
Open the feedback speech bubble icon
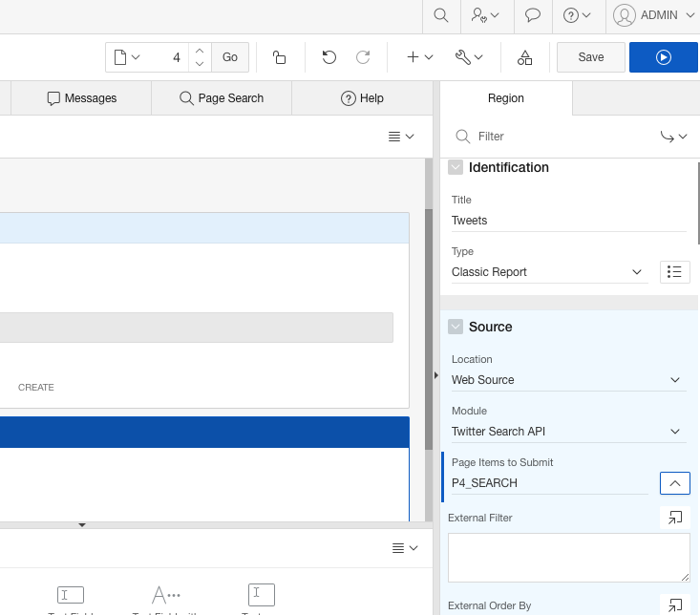(x=534, y=15)
